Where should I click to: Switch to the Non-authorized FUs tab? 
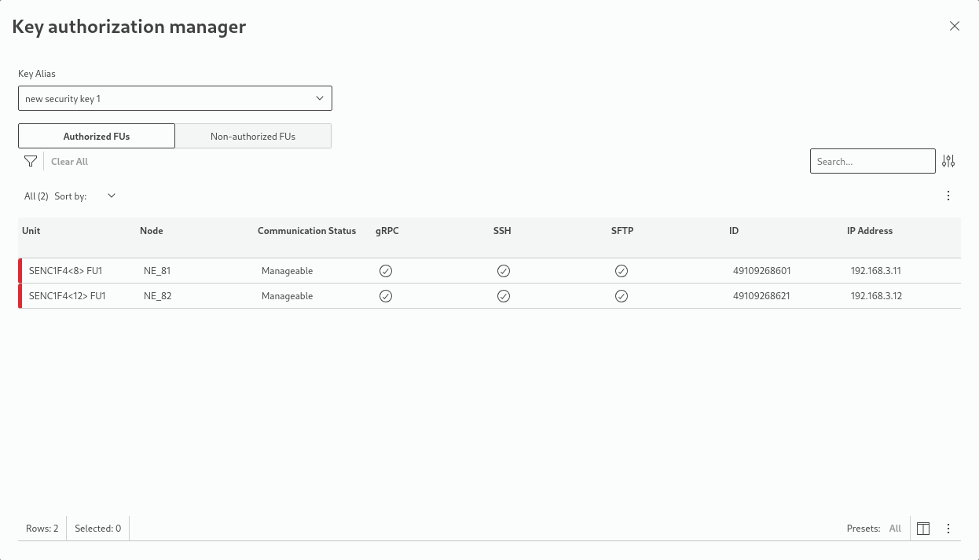[253, 136]
